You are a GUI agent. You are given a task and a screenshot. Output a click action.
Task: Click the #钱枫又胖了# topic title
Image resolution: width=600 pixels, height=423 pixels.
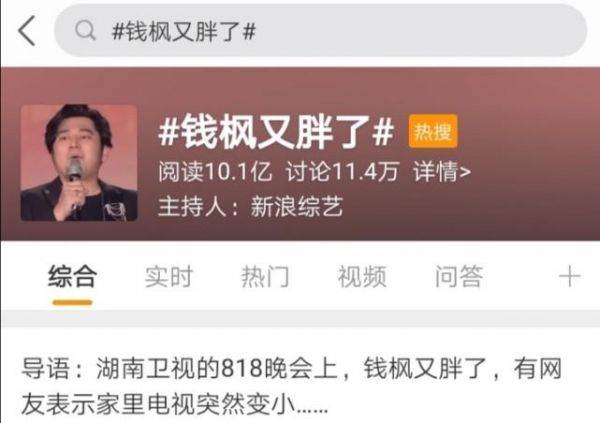276,132
